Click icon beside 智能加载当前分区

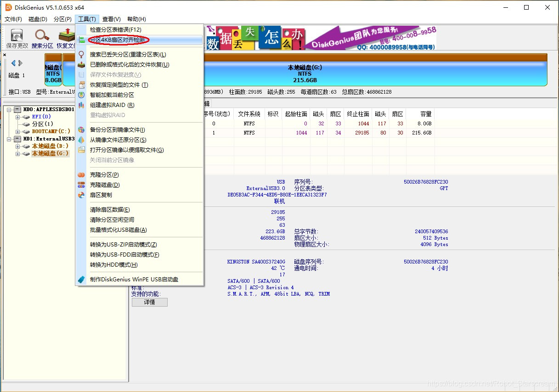[x=82, y=95]
